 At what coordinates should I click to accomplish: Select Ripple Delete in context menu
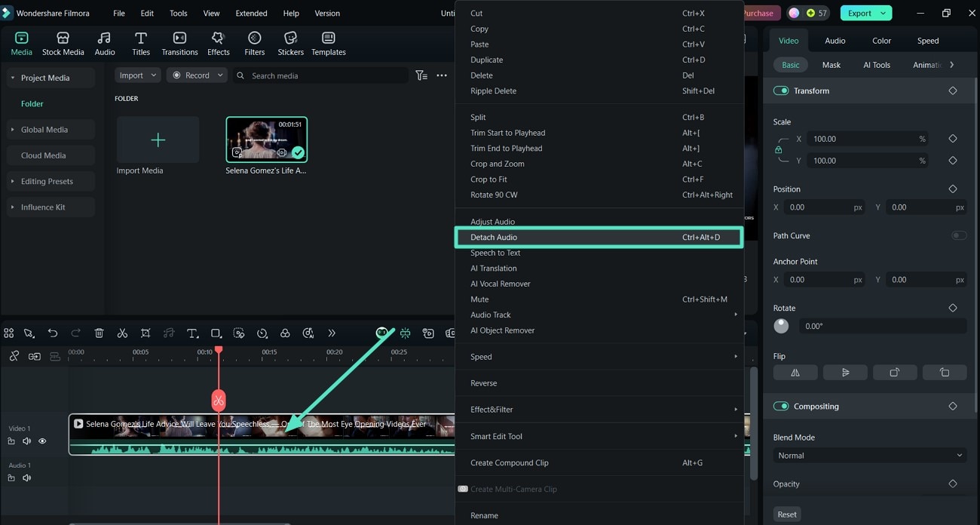tap(599, 91)
